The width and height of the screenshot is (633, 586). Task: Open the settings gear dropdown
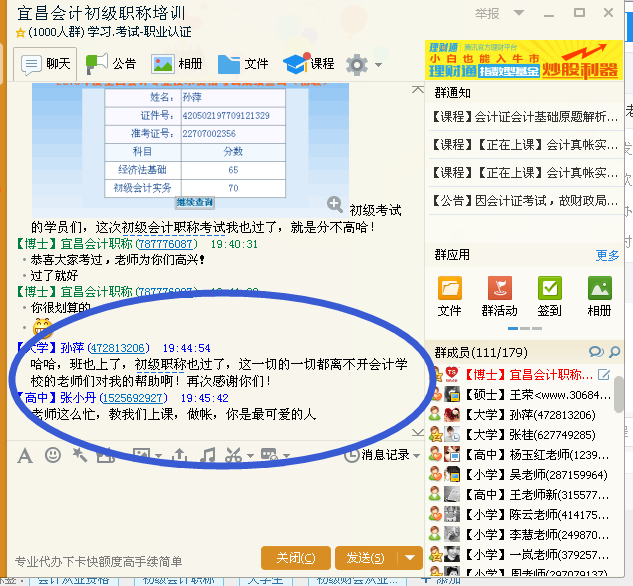pyautogui.click(x=363, y=65)
